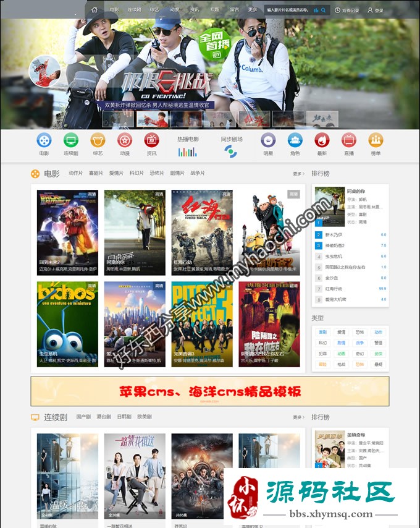This screenshot has height=528, width=420.
Task: Click the 热播电影 bars icon
Action: 188,152
